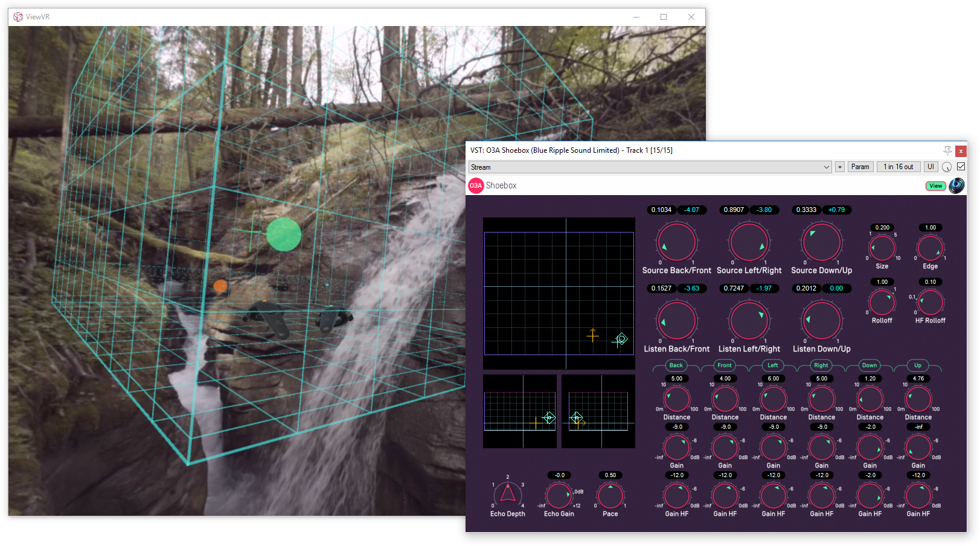
Task: Click the listener marker in top-view grid
Action: (621, 339)
